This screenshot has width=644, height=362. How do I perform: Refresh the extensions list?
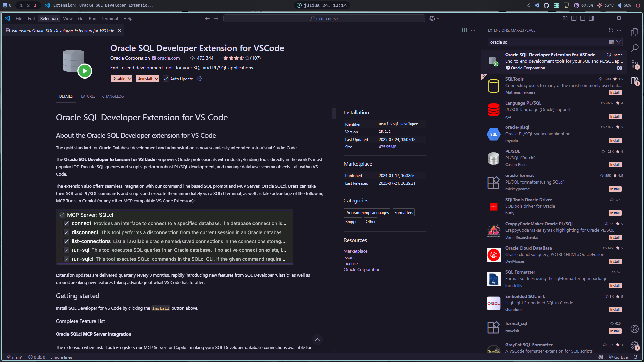[611, 30]
